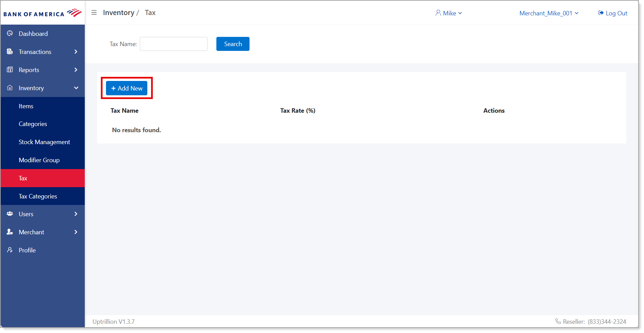Click the Inventory box icon
The image size is (644, 333).
[x=10, y=88]
